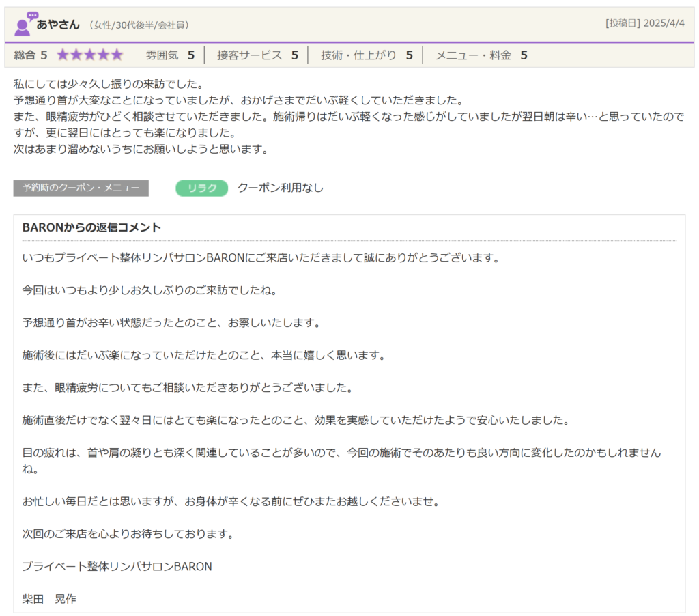The width and height of the screenshot is (699, 616).
Task: Click the fifth purple rating star
Action: [117, 55]
